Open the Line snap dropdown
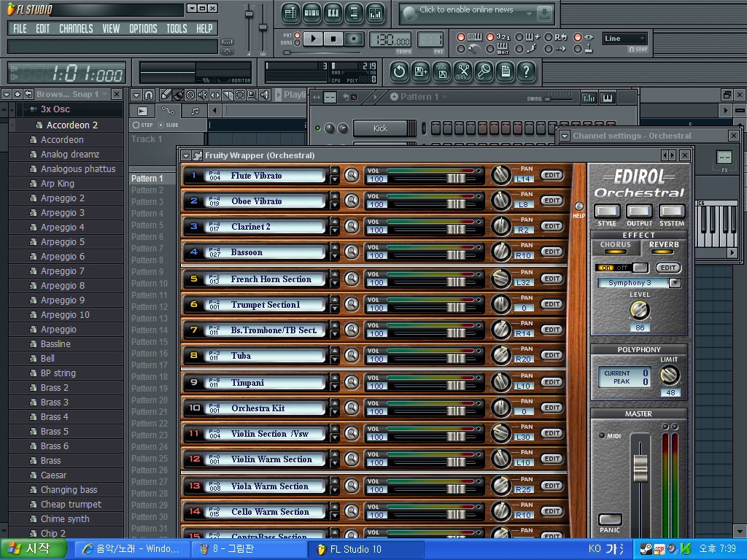This screenshot has height=560, width=747. click(x=624, y=39)
